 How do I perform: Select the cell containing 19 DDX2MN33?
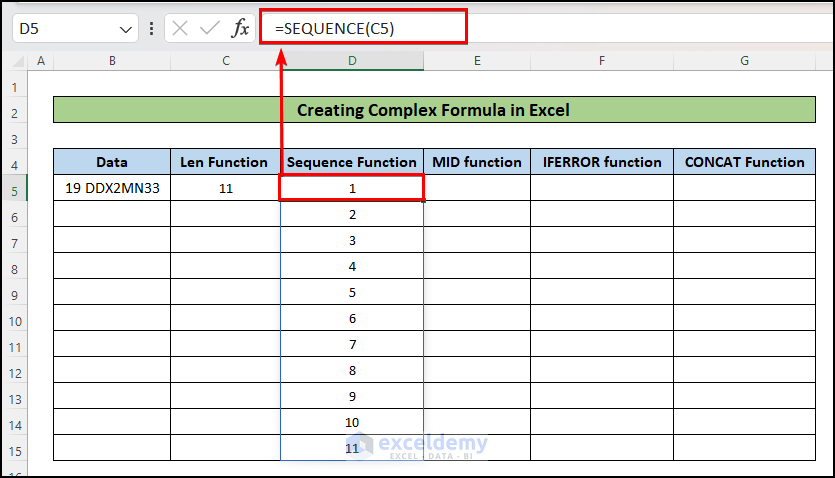(112, 188)
